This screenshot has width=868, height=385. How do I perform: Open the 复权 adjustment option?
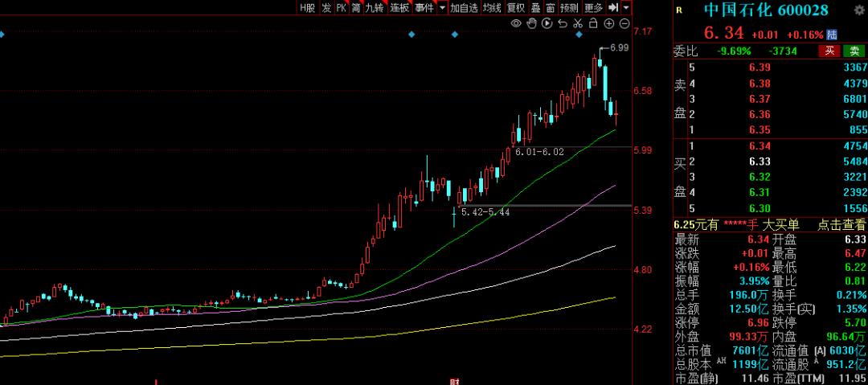coord(516,8)
